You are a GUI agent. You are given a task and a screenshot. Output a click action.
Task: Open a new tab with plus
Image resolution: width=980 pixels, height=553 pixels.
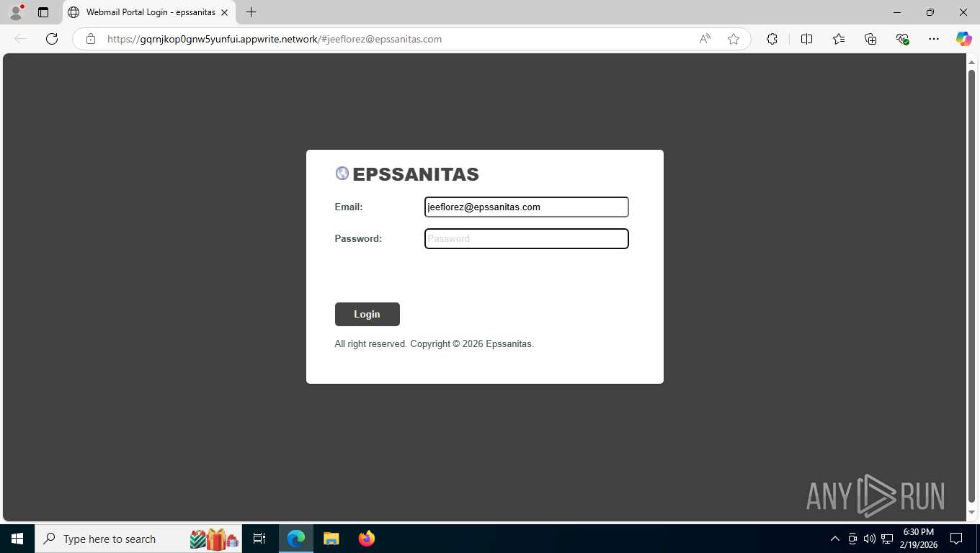point(251,12)
